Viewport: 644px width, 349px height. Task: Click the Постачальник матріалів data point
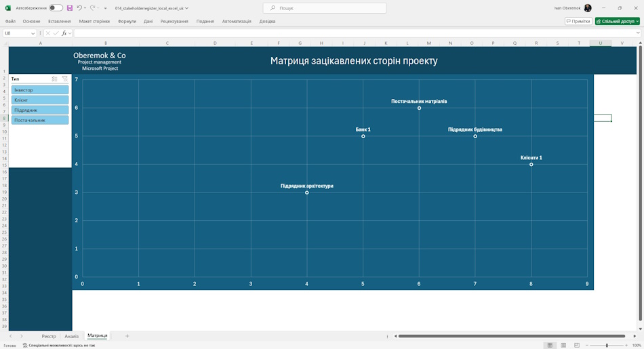419,108
